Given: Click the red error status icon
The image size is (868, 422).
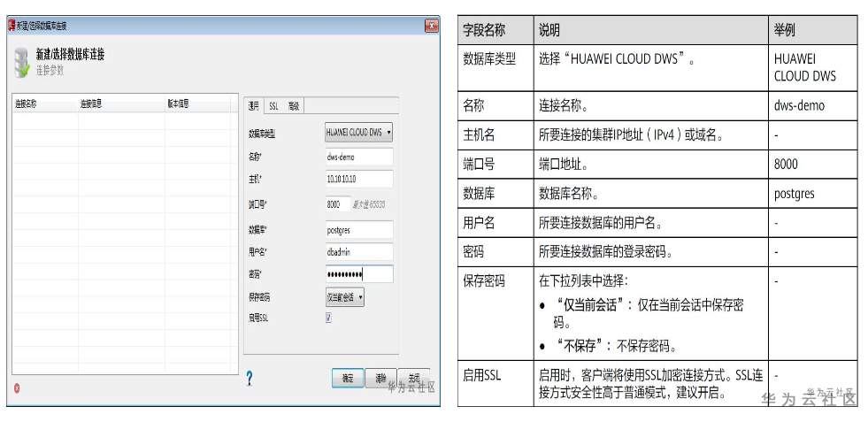Looking at the screenshot, I should pyautogui.click(x=17, y=388).
